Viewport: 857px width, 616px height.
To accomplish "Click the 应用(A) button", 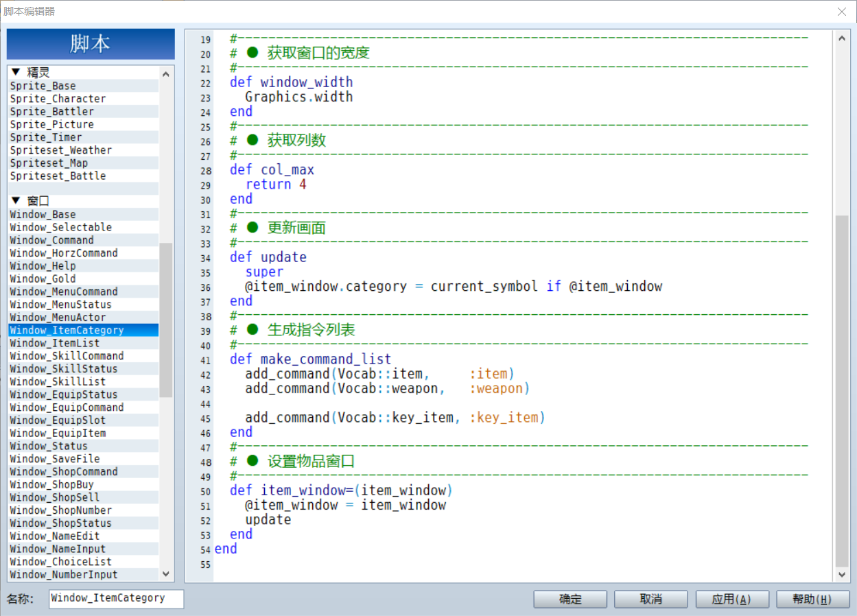I will [x=732, y=599].
